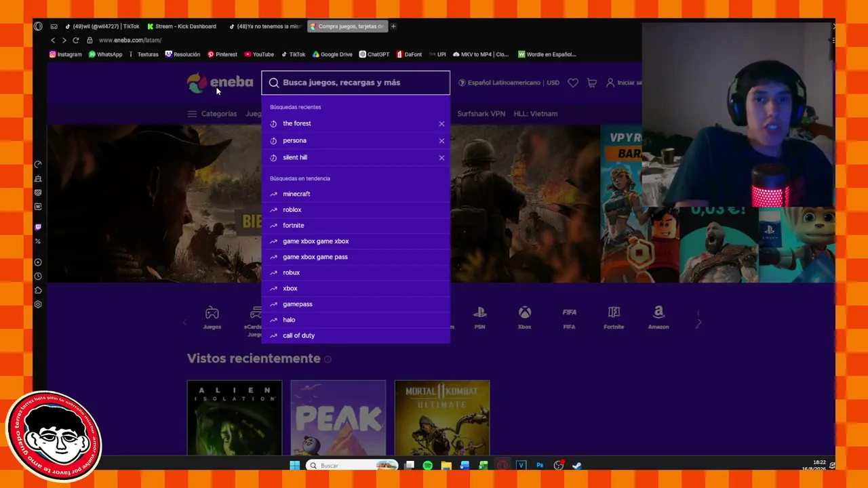Viewport: 868px width, 488px height.
Task: Open Steam from the taskbar
Action: tap(577, 466)
